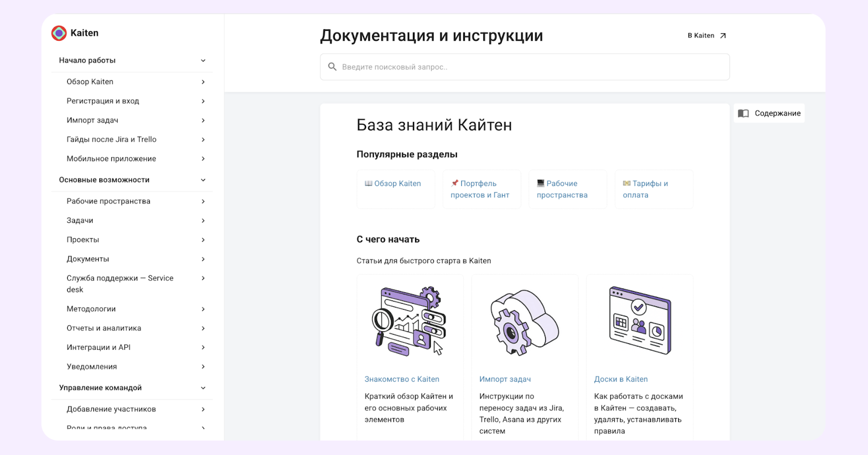The height and width of the screenshot is (455, 868).
Task: Expand the Импорт задач sidebar chevron
Action: tap(203, 120)
